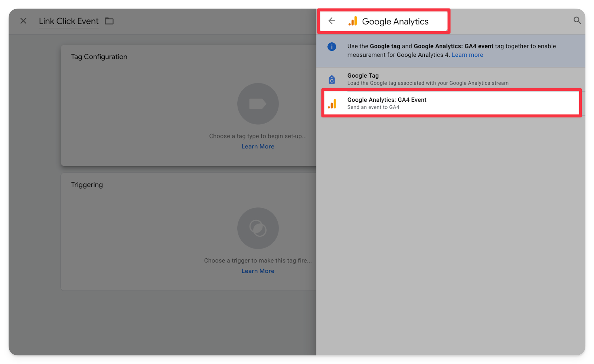Click the Google Tag blue tag icon
The width and height of the screenshot is (594, 364).
pos(332,79)
